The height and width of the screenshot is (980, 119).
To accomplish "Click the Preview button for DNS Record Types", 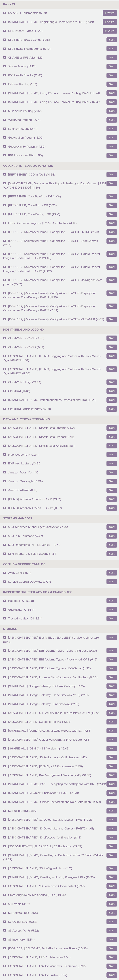I will click(x=110, y=31).
